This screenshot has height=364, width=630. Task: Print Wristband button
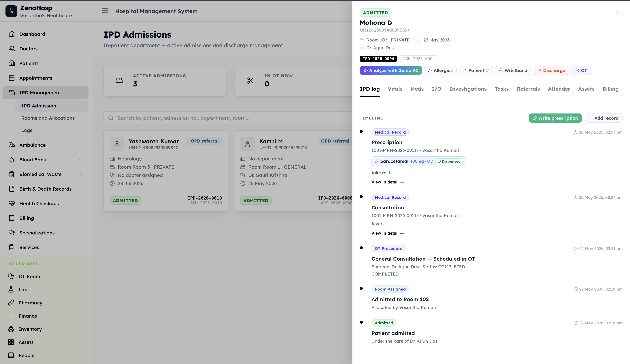coord(513,71)
